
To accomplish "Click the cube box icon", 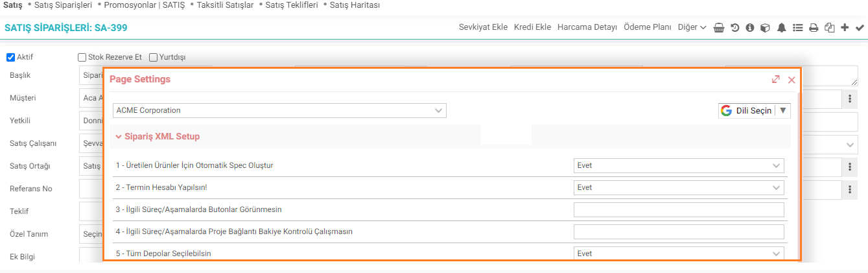I will [765, 28].
